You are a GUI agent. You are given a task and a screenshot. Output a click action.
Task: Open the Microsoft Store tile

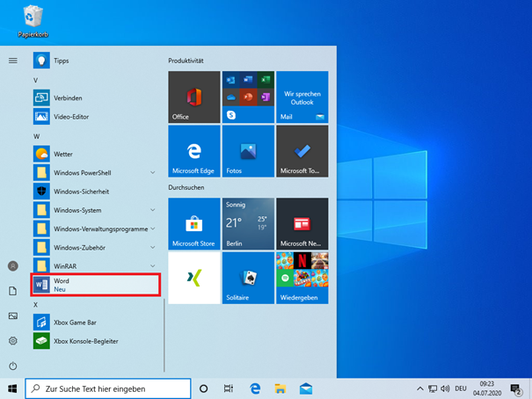[x=193, y=224]
